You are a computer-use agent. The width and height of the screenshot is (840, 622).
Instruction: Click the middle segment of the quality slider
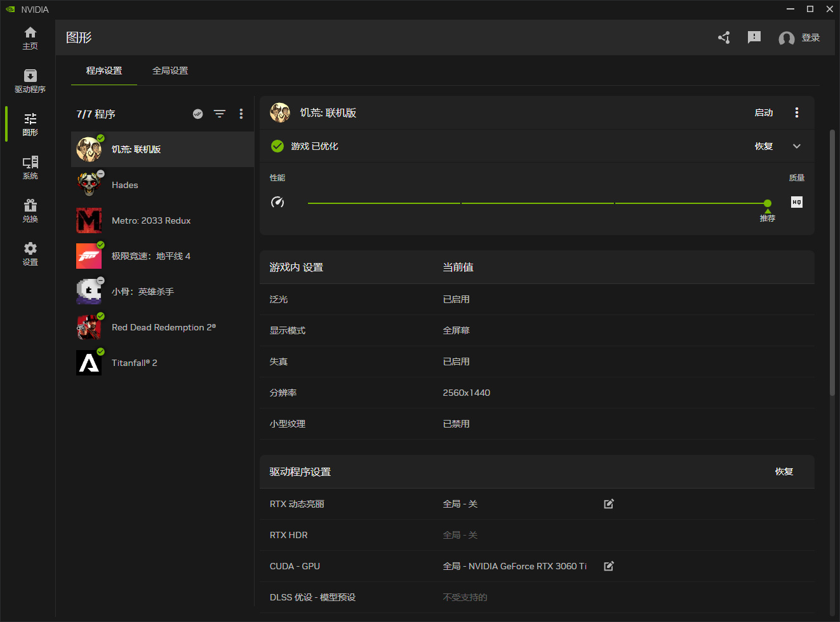coord(538,203)
